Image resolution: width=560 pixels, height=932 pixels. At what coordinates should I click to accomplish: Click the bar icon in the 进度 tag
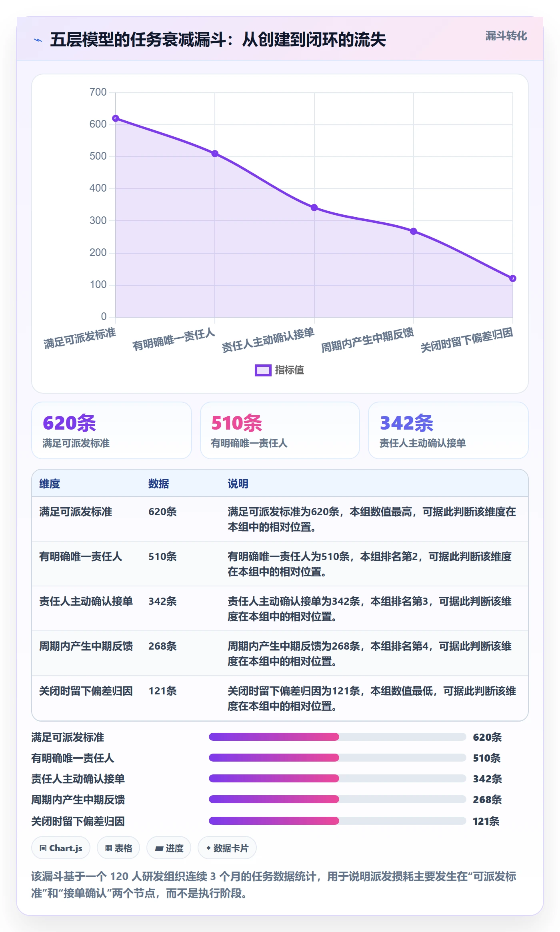coord(159,848)
